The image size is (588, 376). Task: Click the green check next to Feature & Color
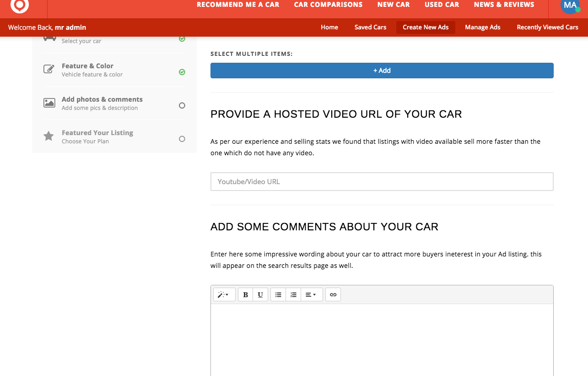pyautogui.click(x=182, y=72)
